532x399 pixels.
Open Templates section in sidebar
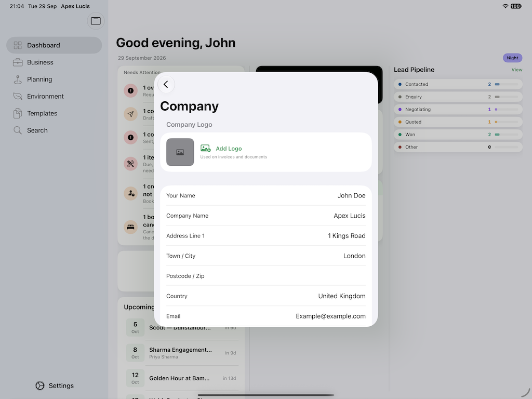(x=54, y=113)
